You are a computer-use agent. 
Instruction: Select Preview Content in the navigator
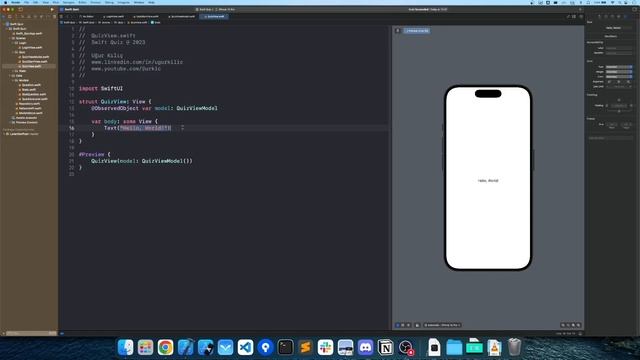tap(27, 122)
